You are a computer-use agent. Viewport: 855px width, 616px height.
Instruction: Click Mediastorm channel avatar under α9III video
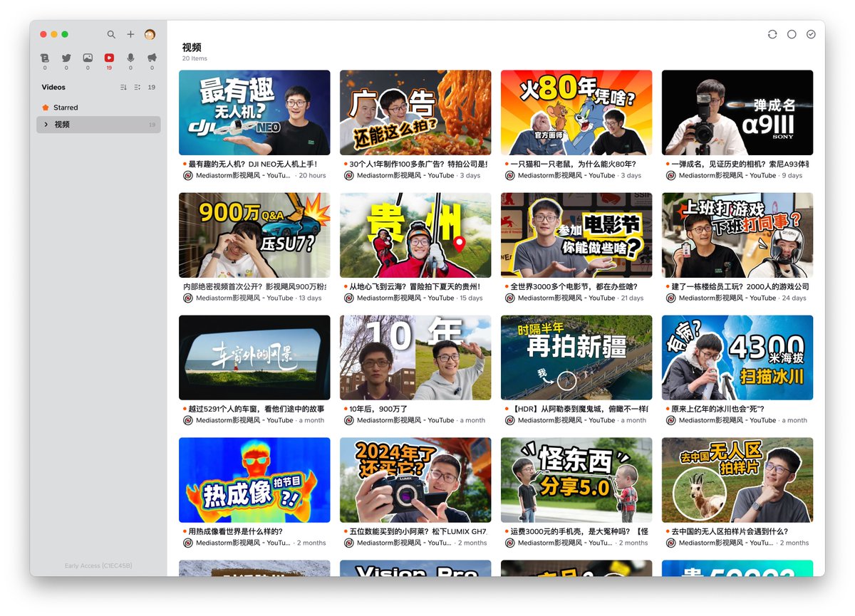click(x=671, y=175)
